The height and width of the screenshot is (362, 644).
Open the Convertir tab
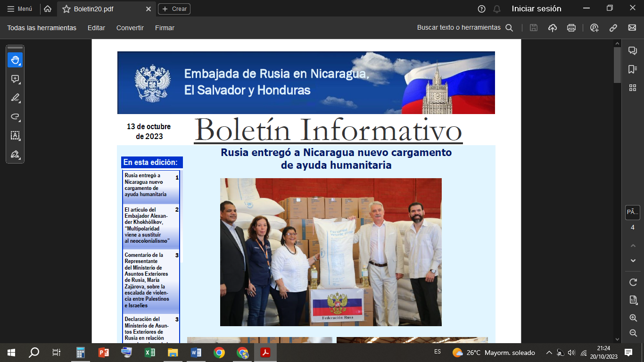pos(130,28)
